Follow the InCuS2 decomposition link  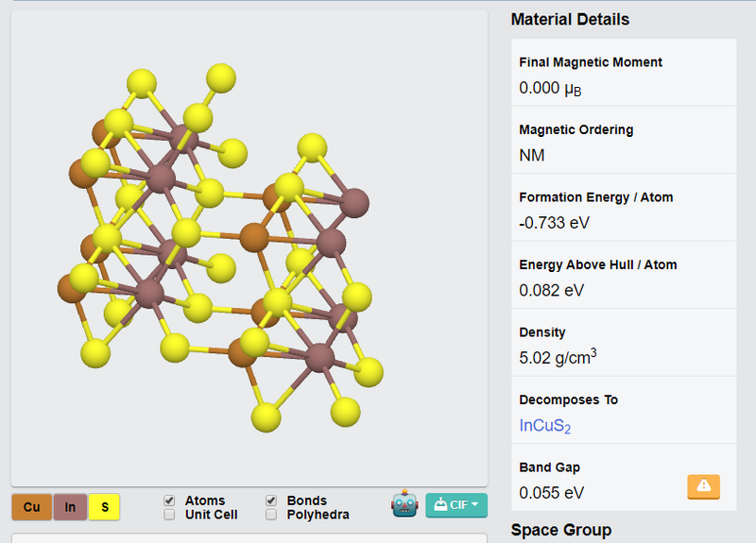(x=545, y=426)
